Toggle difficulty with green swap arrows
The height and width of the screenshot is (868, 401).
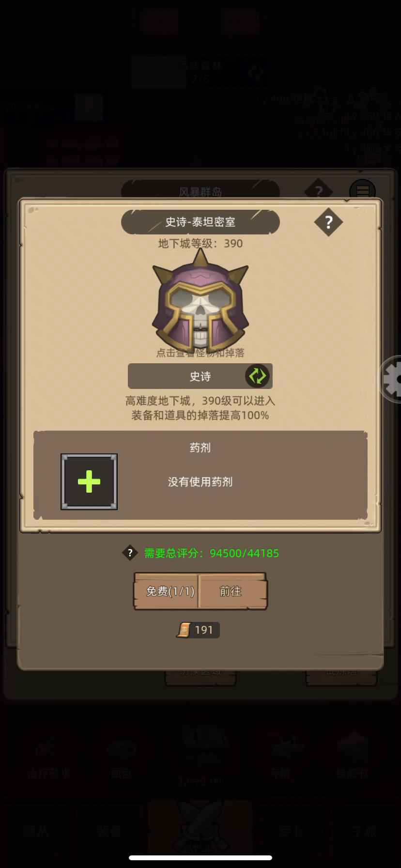click(x=257, y=376)
